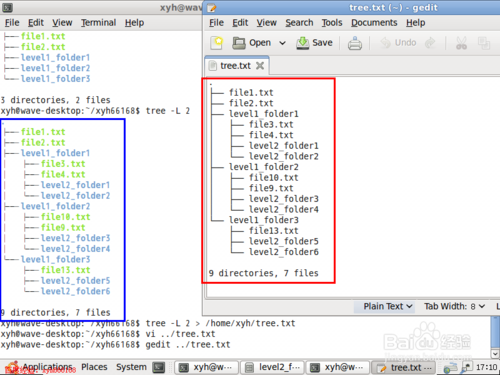Screen dimensions: 500x375
Task: Click the terminal scrollbar down arrow
Action: coord(495,353)
